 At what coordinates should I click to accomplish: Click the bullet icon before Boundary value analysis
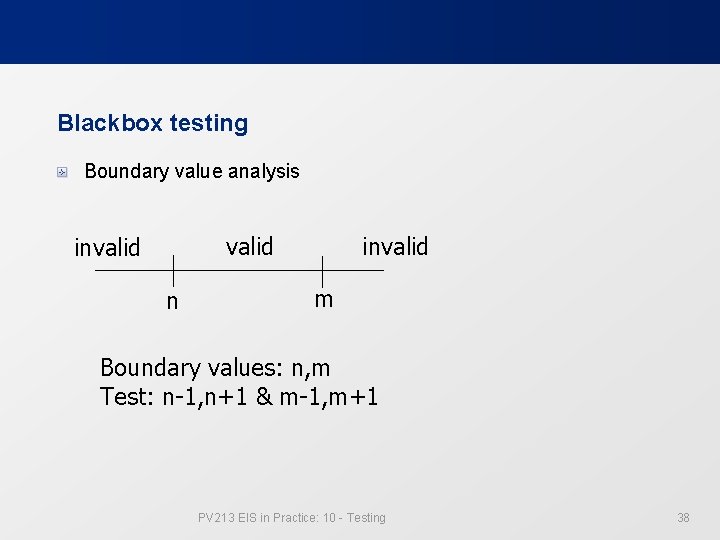(x=62, y=172)
